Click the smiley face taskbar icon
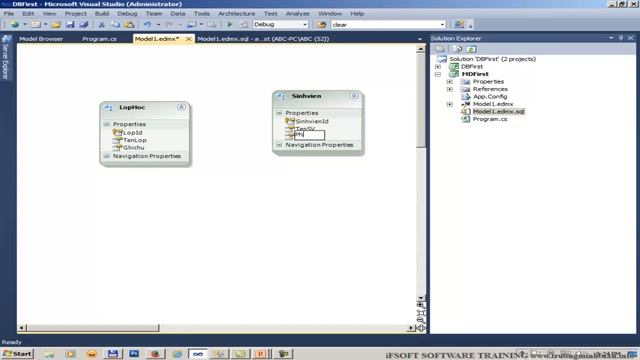Screen dimensions: 640x360 [x=92, y=353]
